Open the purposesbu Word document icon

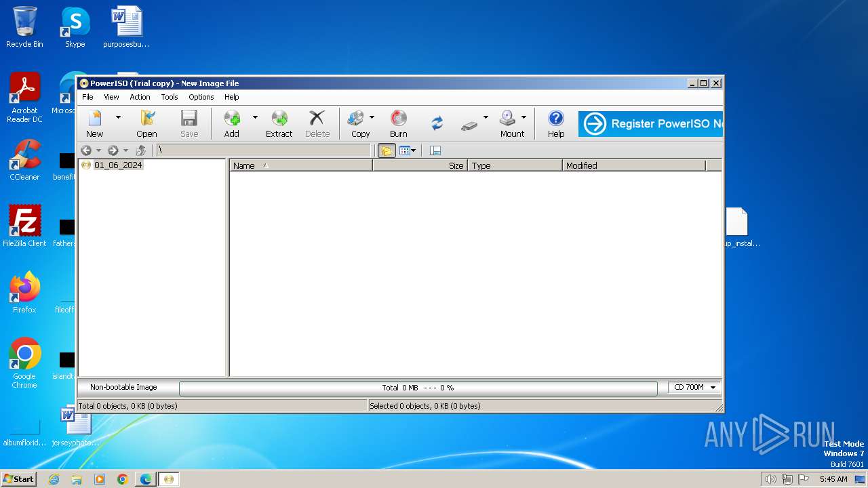pos(126,27)
